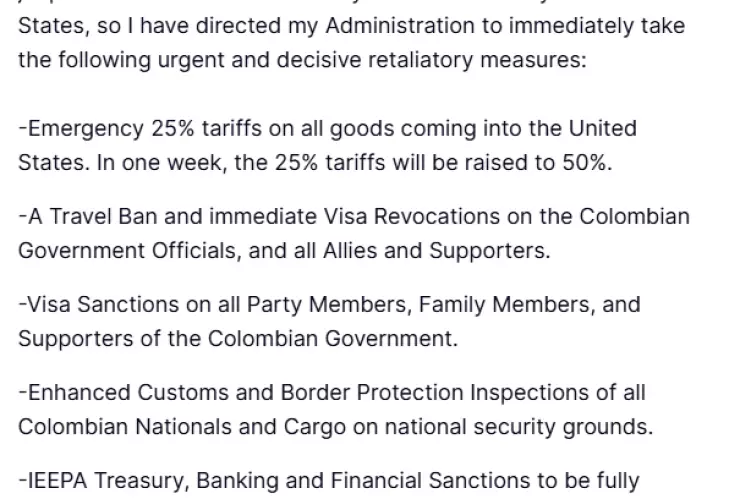Click the phrase "Colombian Government." ending the Visa Sanctions paragraph
740x499 pixels.
pyautogui.click(x=333, y=338)
